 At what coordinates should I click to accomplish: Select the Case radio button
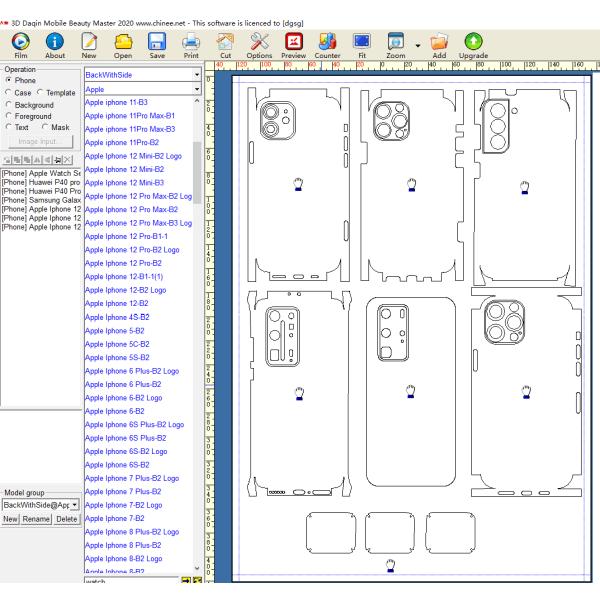[8, 92]
